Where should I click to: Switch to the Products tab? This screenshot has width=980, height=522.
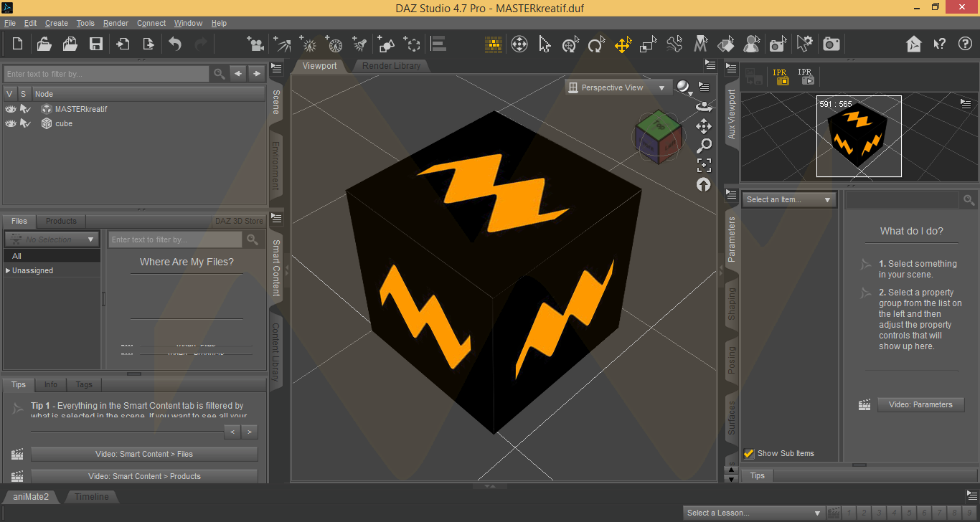[x=61, y=221]
